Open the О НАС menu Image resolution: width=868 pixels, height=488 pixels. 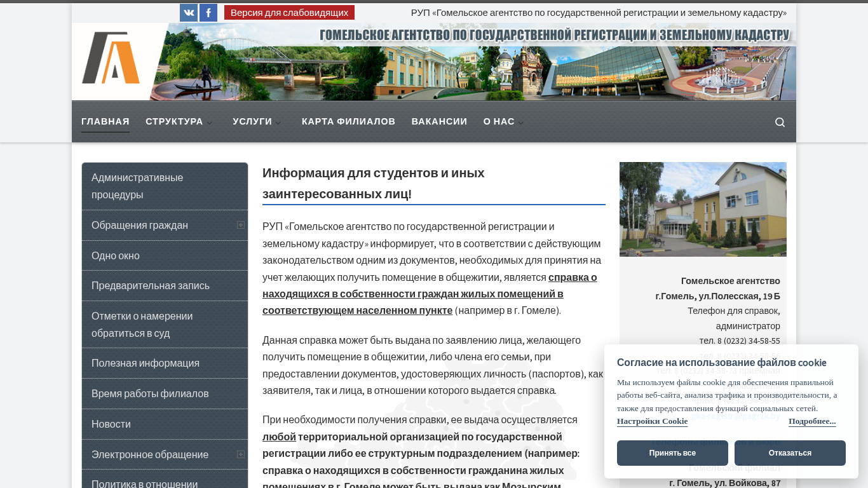coord(499,121)
